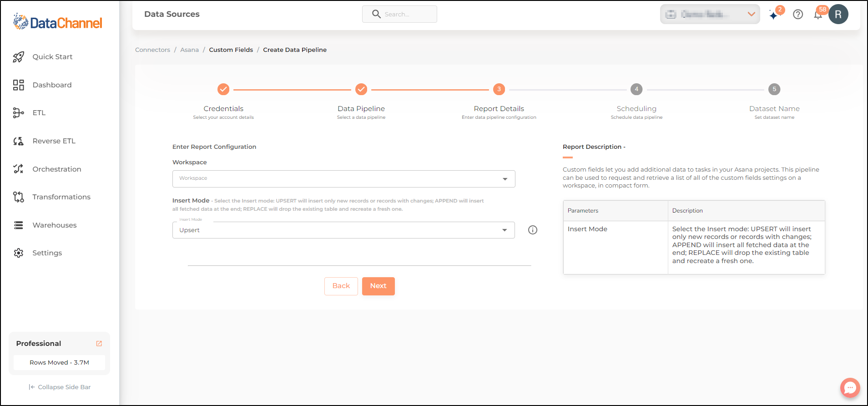Open the bell notifications icon
The width and height of the screenshot is (868, 406).
coord(818,15)
